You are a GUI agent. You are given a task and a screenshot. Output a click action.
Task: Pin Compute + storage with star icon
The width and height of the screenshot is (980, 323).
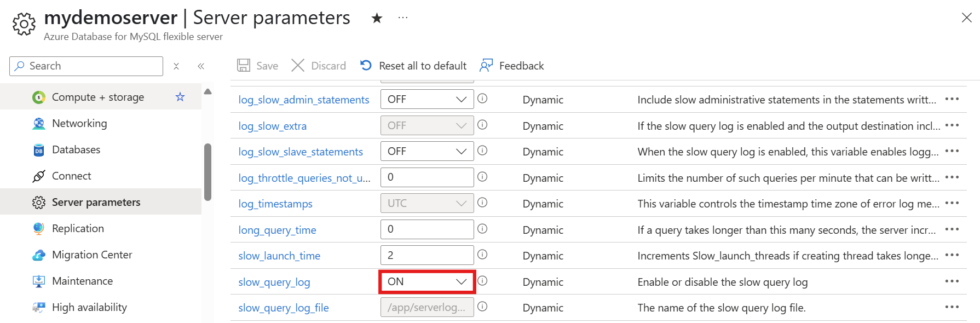click(180, 97)
